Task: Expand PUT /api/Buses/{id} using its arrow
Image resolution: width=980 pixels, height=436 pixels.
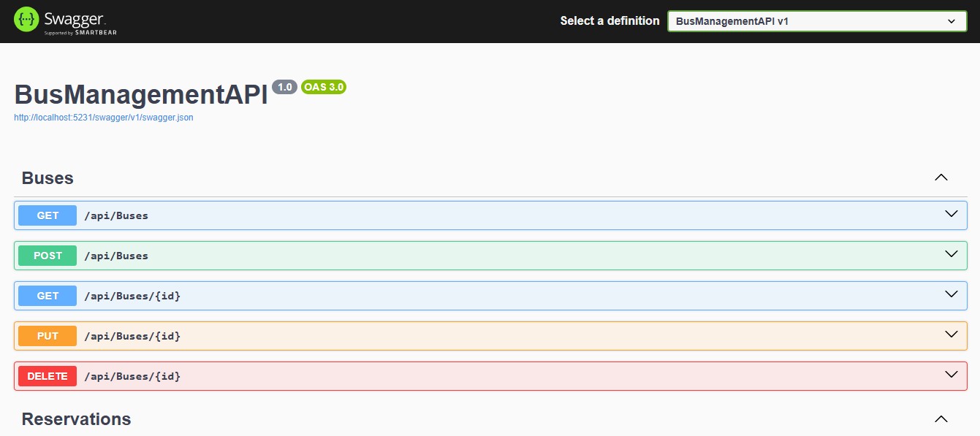Action: pyautogui.click(x=951, y=335)
